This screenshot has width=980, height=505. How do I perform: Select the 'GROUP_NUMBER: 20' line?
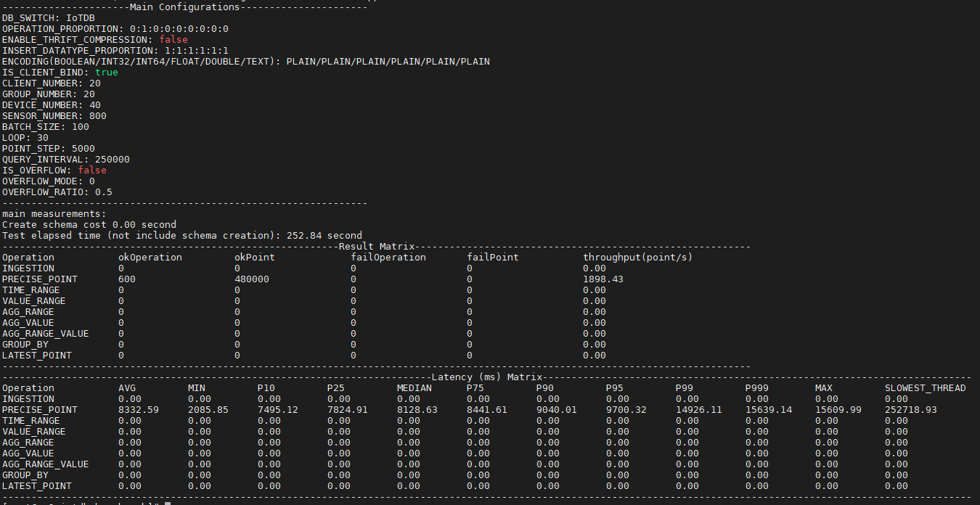[x=49, y=94]
